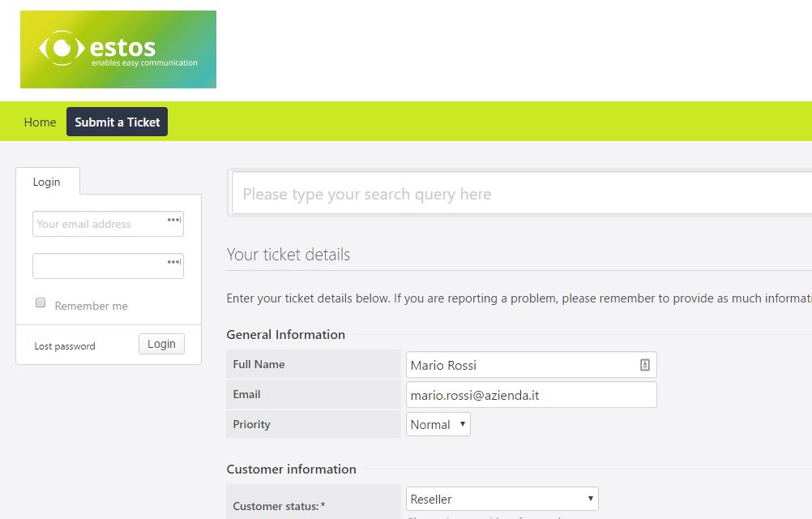This screenshot has height=519, width=812.
Task: Click password manager icon in password field
Action: (174, 262)
